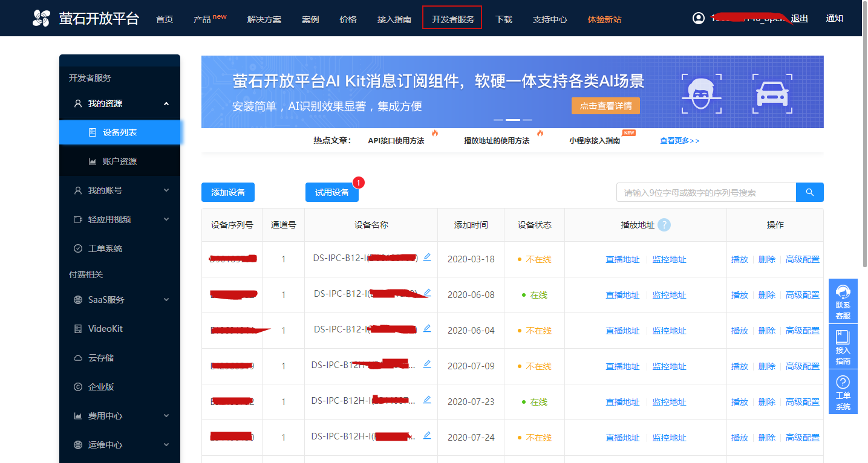Viewport: 868px width, 463px height.
Task: Open 监控地址 for the 2020-06-08 device
Action: [x=669, y=295]
